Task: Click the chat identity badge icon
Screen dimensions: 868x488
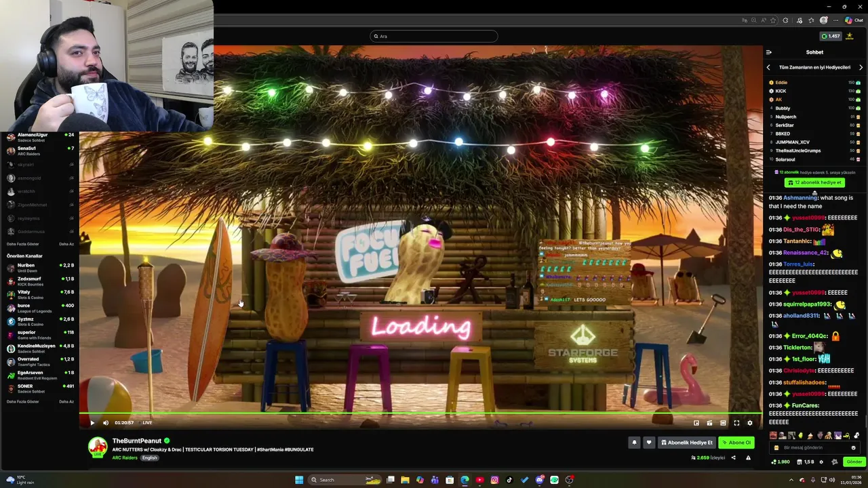Action: (x=834, y=462)
